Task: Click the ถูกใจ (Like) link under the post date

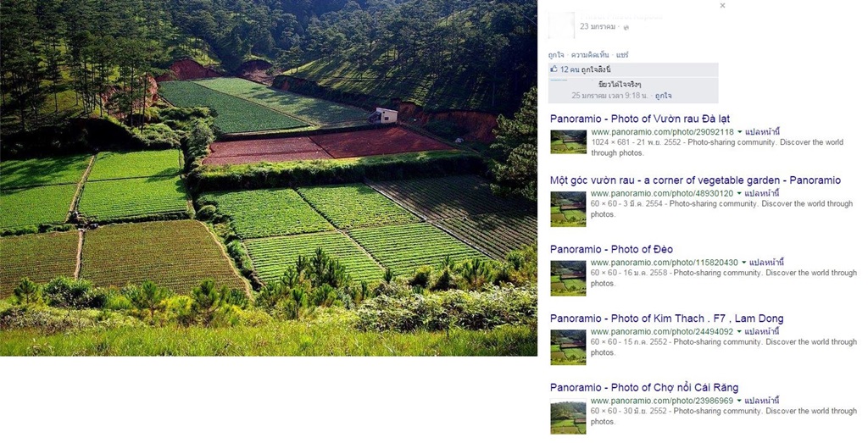Action: (556, 55)
